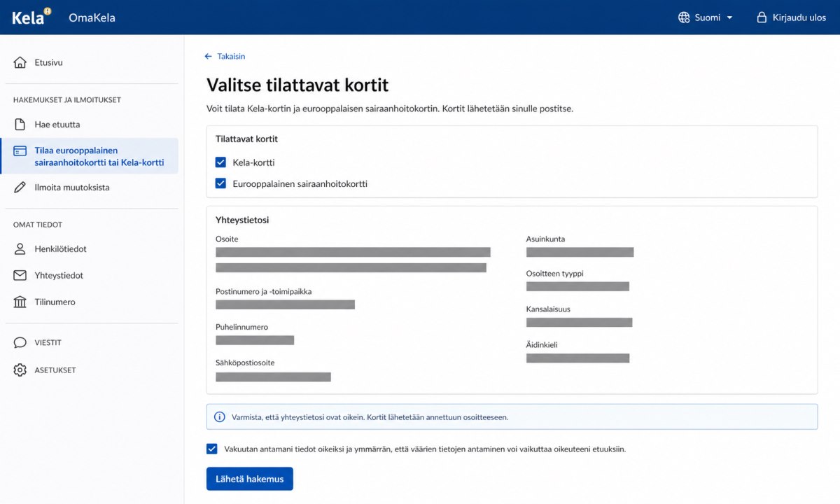This screenshot has height=504, width=840.
Task: Click the card icon beside Tilaa eurooppalainen sairaanhoitokortti
Action: click(x=20, y=151)
